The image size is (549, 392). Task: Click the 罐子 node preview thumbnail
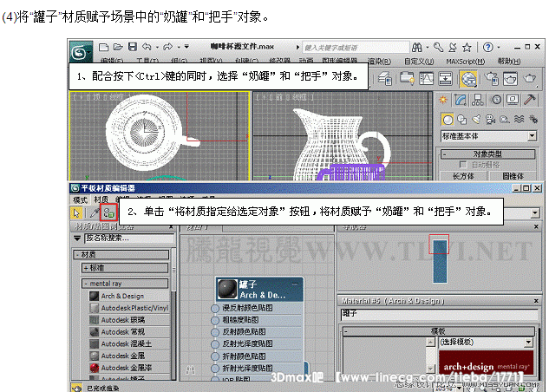tap(227, 290)
